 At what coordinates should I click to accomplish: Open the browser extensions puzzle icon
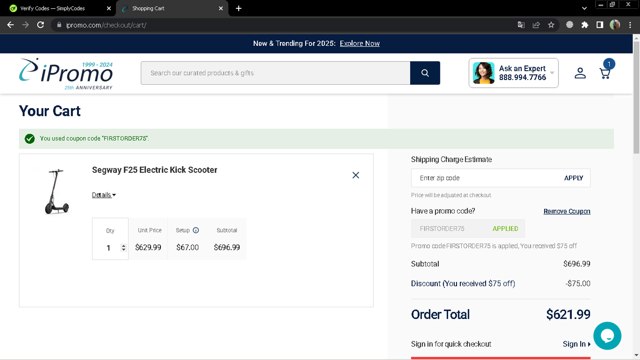click(x=584, y=25)
